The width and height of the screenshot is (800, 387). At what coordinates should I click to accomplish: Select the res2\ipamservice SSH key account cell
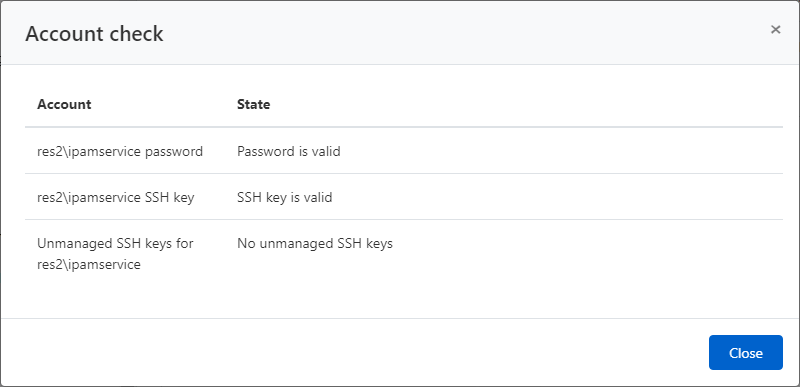[116, 197]
